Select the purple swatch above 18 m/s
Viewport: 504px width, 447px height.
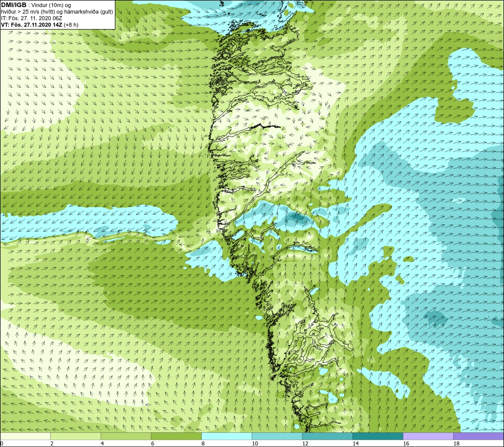click(x=478, y=436)
